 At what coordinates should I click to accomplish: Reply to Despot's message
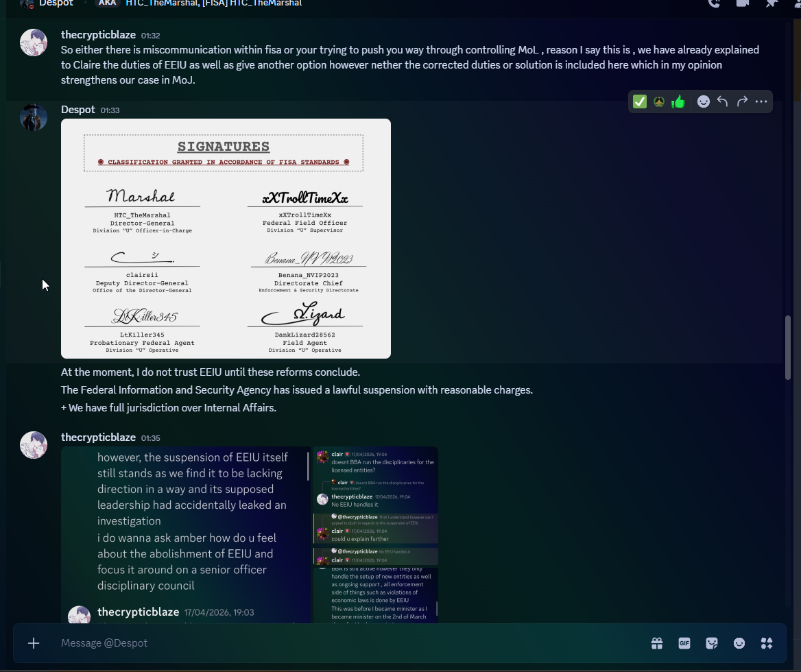722,101
